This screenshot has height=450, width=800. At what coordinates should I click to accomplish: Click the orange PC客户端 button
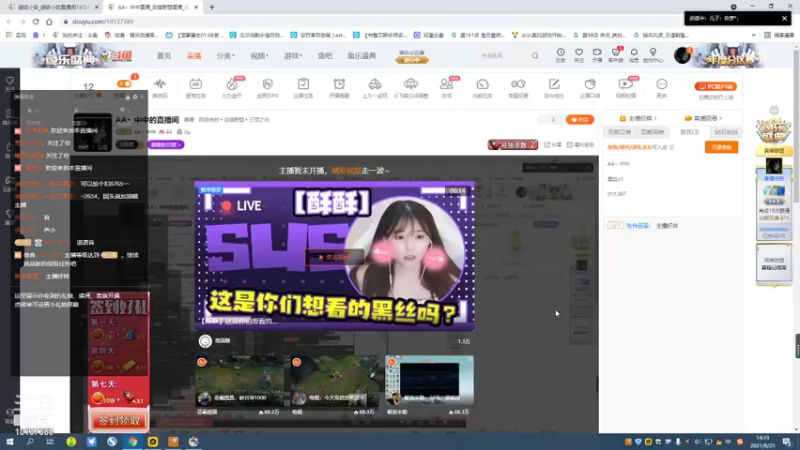(715, 86)
